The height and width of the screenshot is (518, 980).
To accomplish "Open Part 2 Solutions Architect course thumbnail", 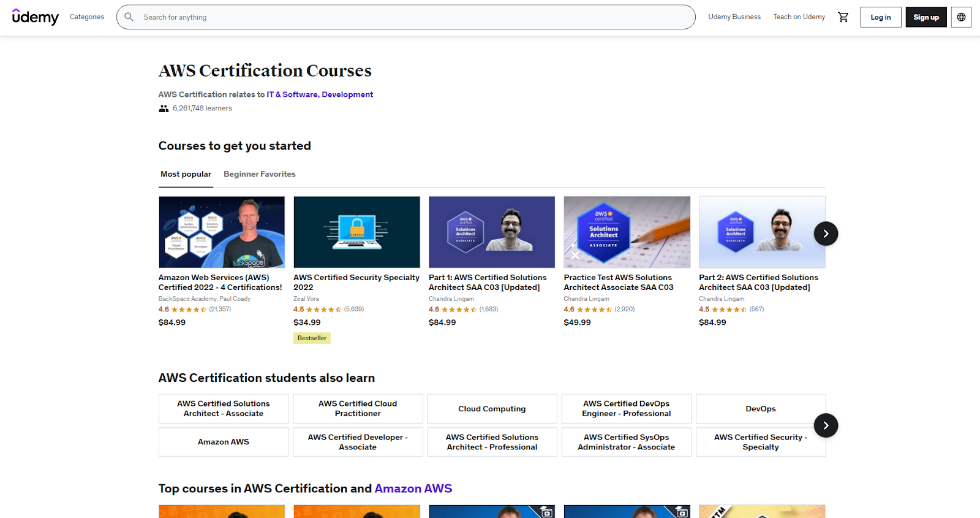I will tap(762, 232).
